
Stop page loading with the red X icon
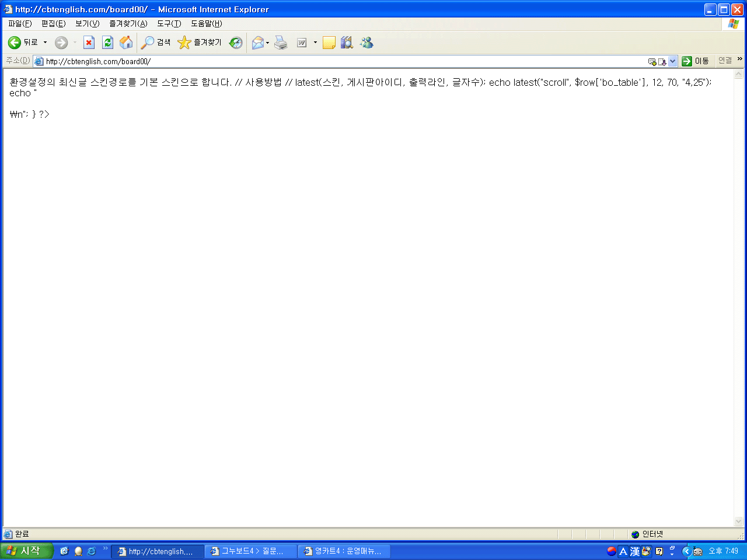[89, 43]
